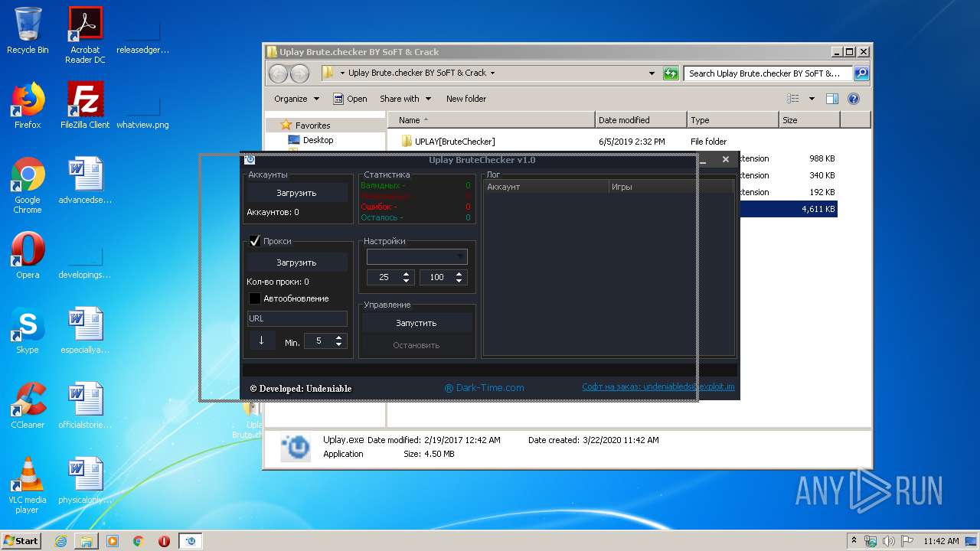Select the Opera desktop shortcut

click(28, 256)
